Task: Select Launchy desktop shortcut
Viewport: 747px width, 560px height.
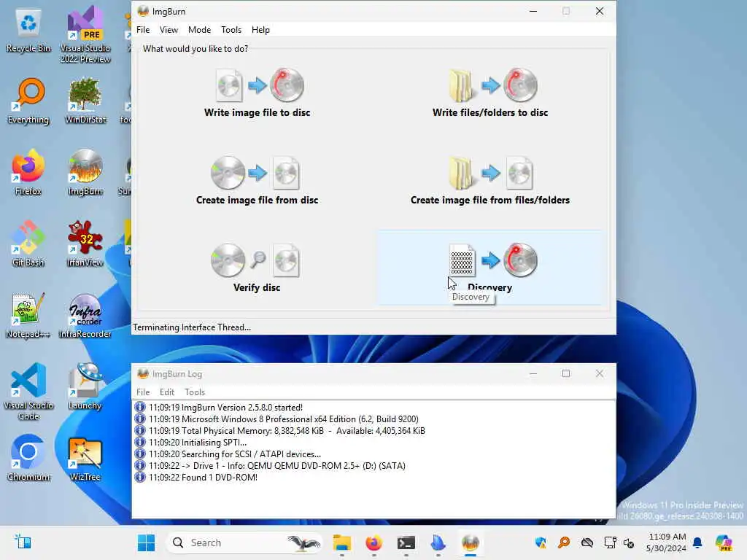Action: [x=85, y=386]
